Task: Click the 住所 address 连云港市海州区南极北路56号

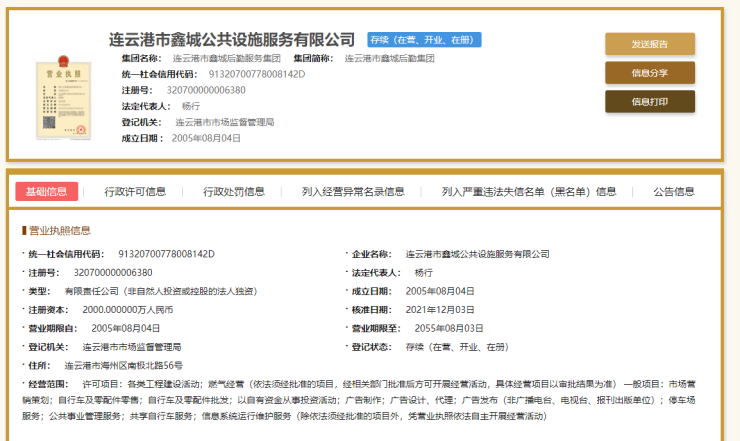Action: pos(122,365)
